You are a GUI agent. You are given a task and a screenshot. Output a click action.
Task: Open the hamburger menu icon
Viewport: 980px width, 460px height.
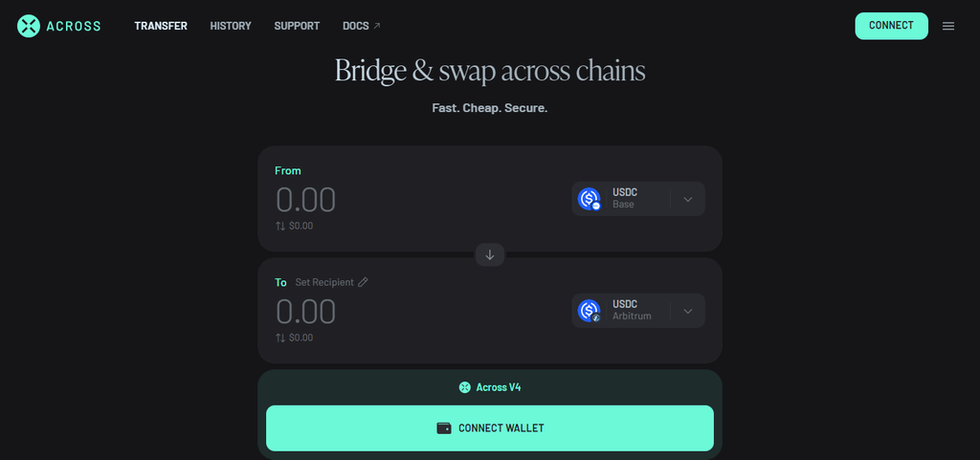[948, 26]
